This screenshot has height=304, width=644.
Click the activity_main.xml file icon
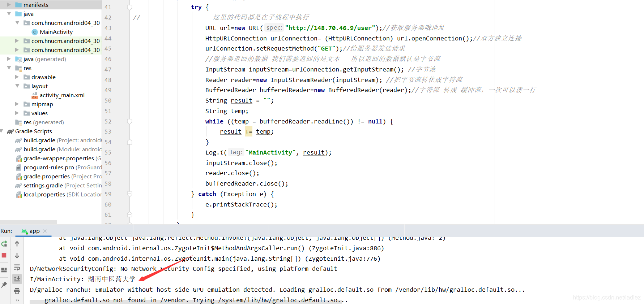[35, 95]
